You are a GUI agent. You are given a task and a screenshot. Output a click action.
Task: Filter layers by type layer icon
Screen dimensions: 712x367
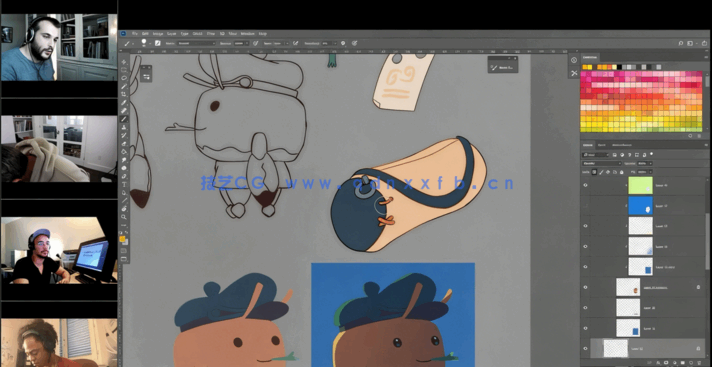point(630,155)
